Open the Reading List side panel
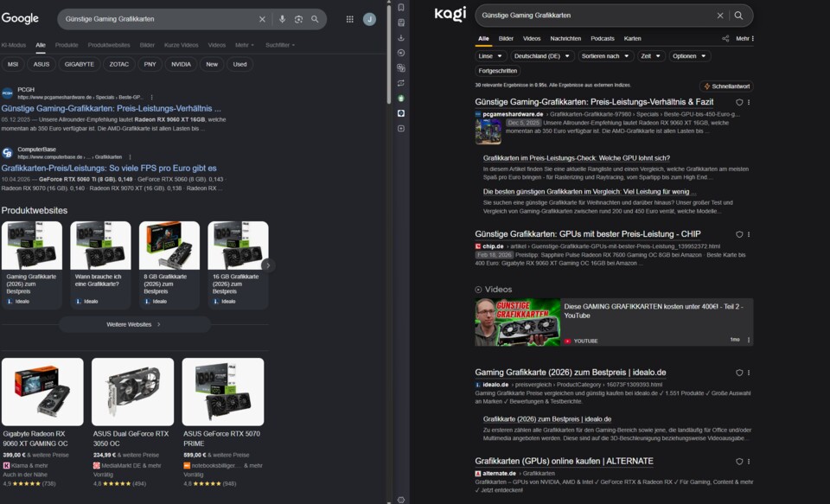Viewport: 830px width, 504px height. 400,22
